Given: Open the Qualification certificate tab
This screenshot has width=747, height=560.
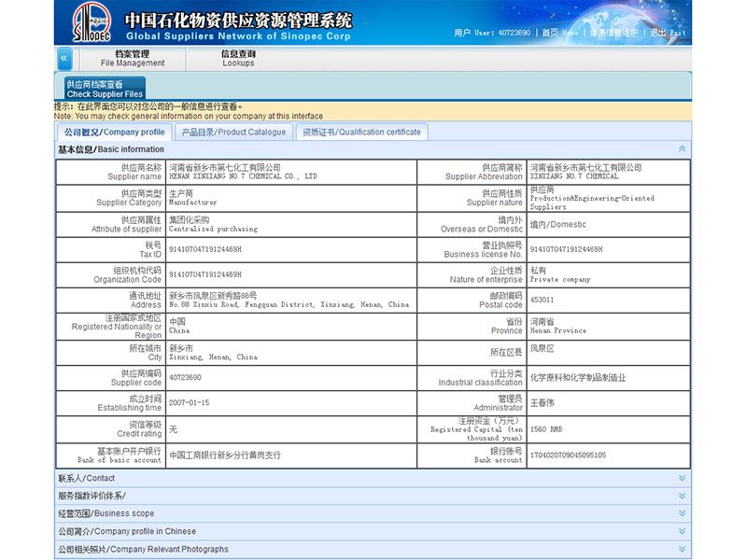Looking at the screenshot, I should [360, 133].
